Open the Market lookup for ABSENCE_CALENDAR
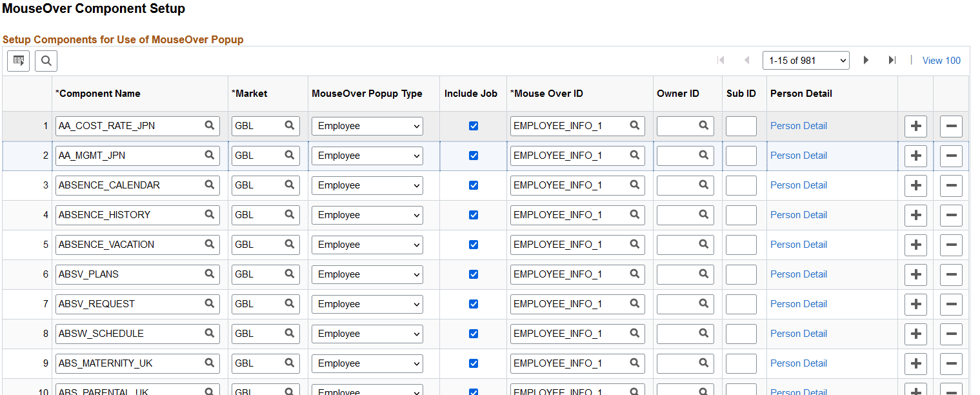Viewport: 980px width, 395px height. (x=288, y=185)
